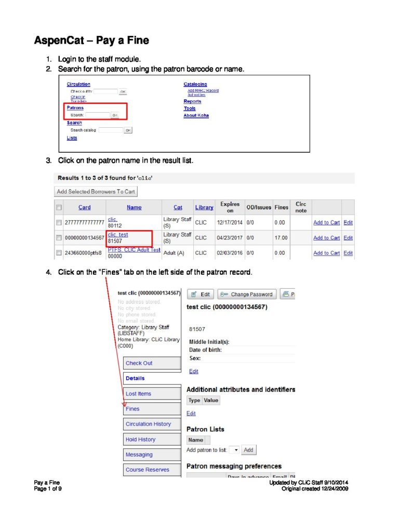Screen dimensions: 411x532
Task: Sort results by the Card column header
Action: point(84,207)
